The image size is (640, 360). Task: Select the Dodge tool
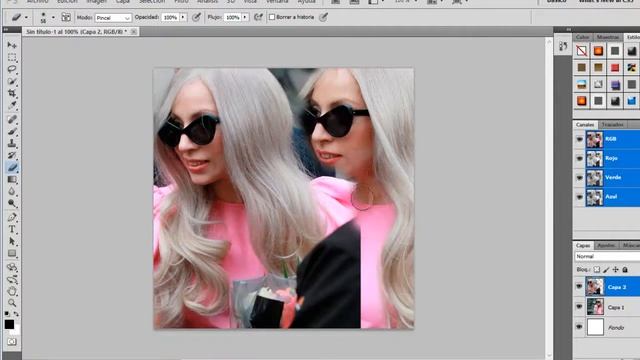tap(12, 203)
